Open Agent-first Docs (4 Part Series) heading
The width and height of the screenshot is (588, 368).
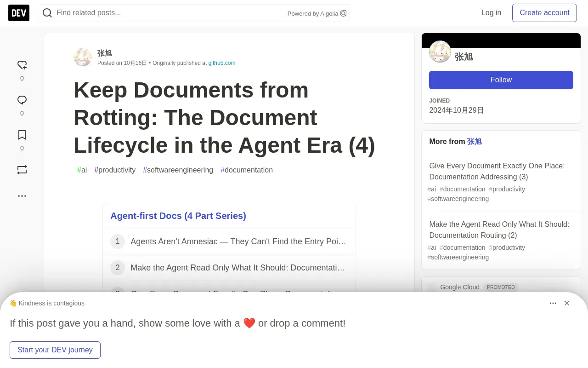[x=178, y=216]
